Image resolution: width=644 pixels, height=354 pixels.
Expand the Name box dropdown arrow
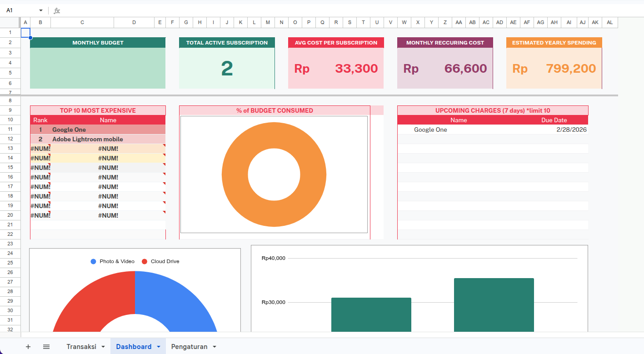(x=41, y=10)
